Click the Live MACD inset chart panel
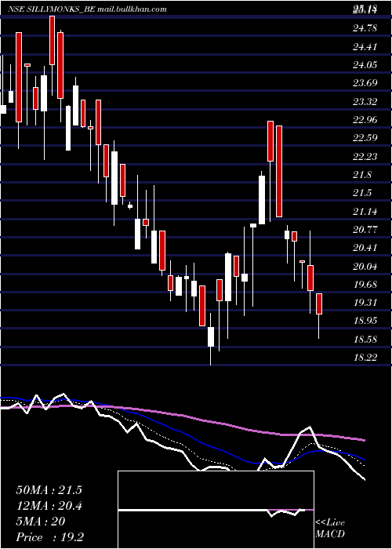This screenshot has width=392, height=549. [x=216, y=510]
